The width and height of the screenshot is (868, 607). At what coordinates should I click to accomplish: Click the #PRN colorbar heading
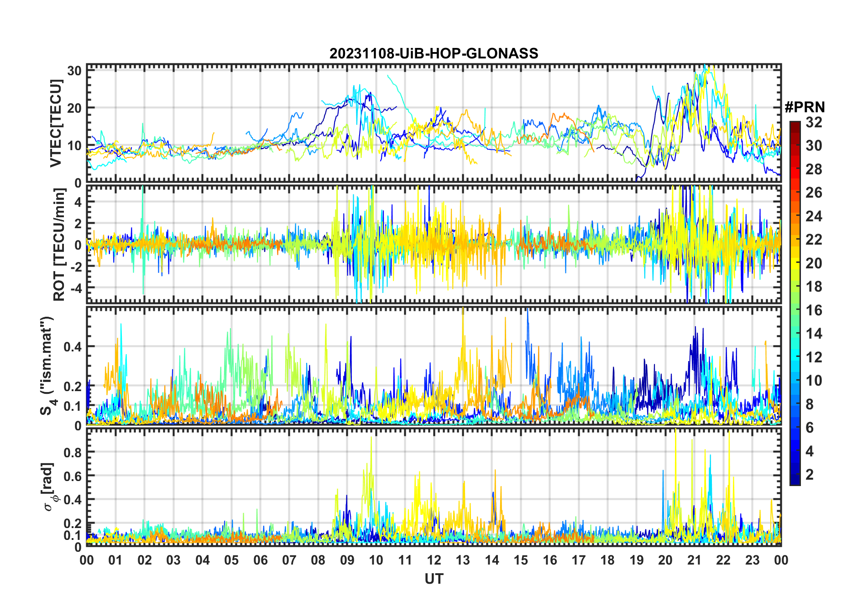point(805,107)
